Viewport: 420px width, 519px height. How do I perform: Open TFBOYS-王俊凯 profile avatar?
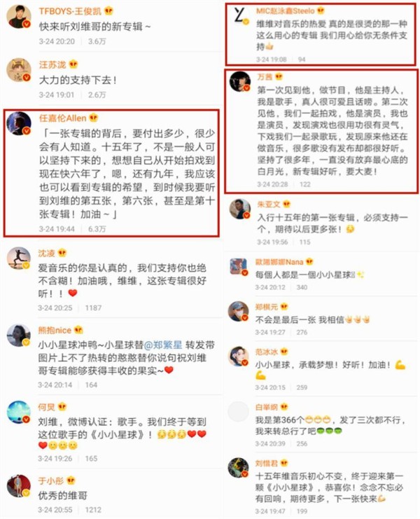(18, 17)
